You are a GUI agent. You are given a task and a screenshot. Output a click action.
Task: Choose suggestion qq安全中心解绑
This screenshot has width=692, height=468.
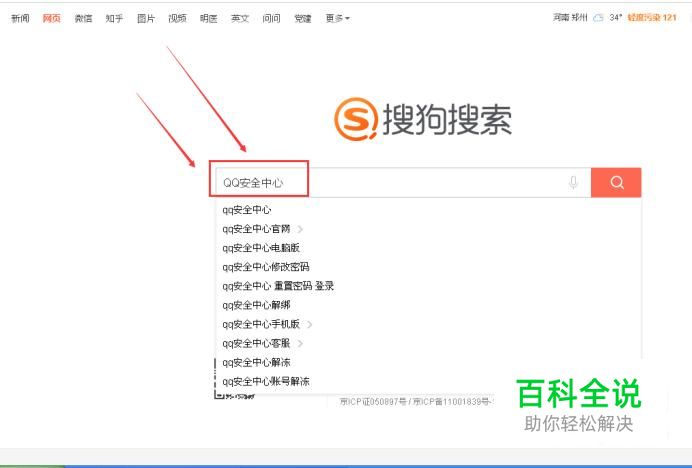(x=256, y=305)
